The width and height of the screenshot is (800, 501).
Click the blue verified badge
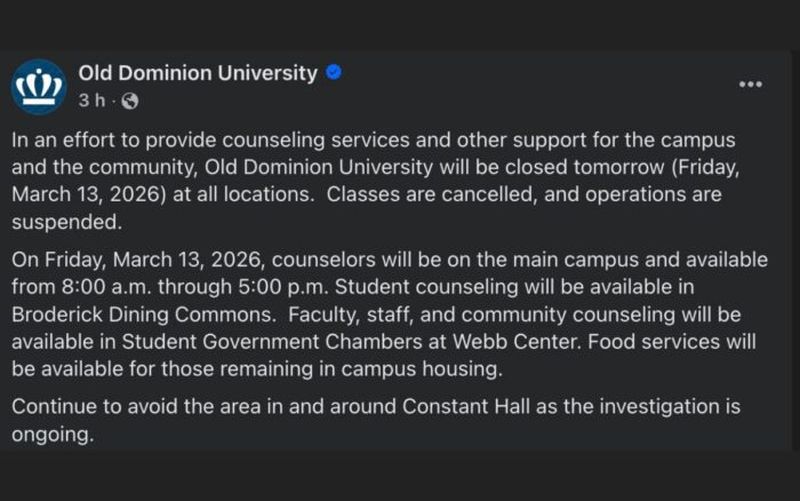pyautogui.click(x=334, y=72)
